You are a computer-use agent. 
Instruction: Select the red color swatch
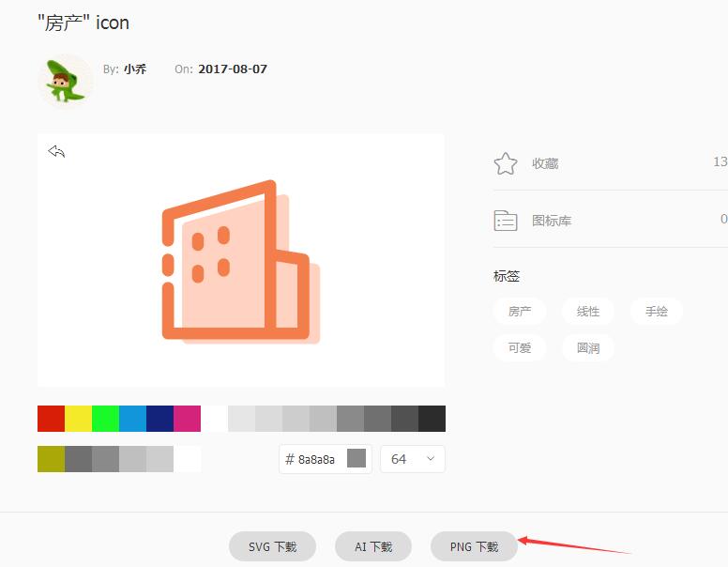point(51,419)
